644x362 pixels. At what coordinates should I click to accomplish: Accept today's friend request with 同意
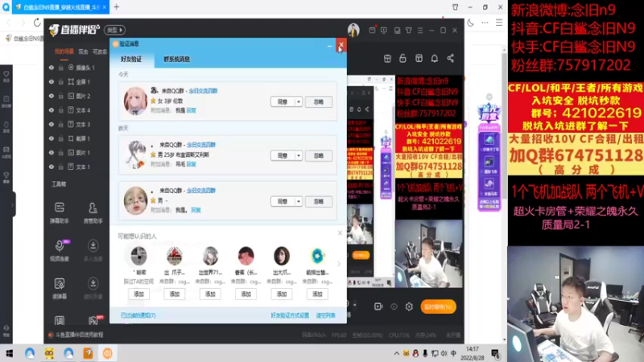tap(283, 102)
